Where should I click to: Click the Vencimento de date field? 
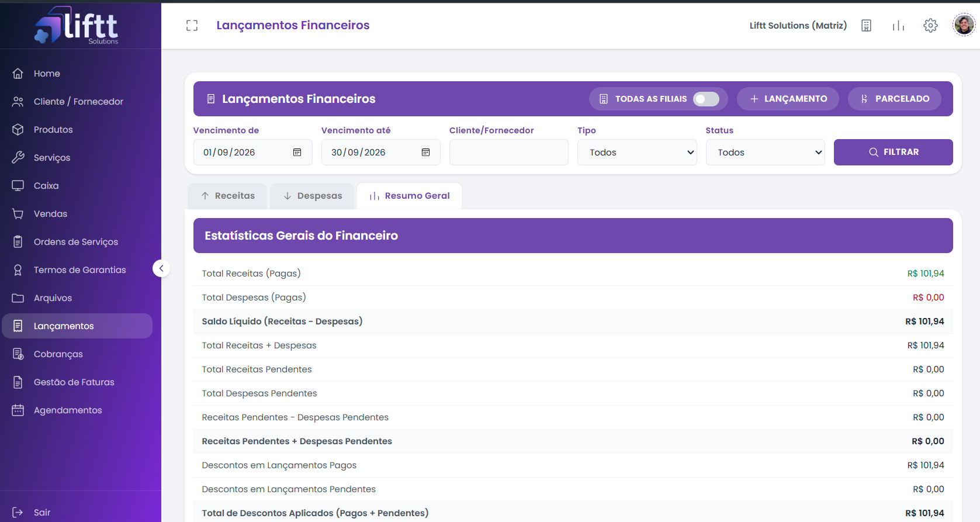tap(252, 152)
